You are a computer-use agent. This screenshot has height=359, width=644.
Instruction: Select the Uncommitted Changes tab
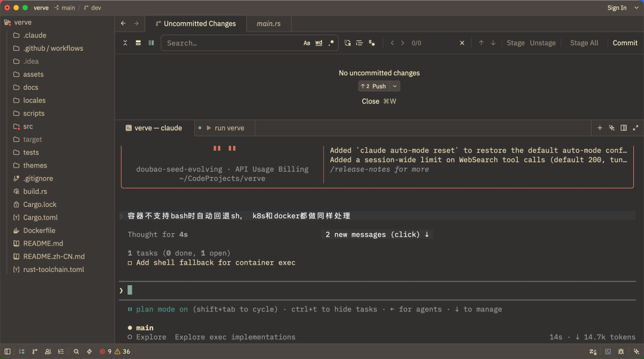196,24
